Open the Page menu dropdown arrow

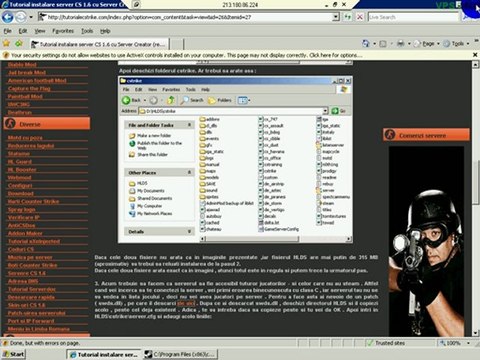coord(438,44)
